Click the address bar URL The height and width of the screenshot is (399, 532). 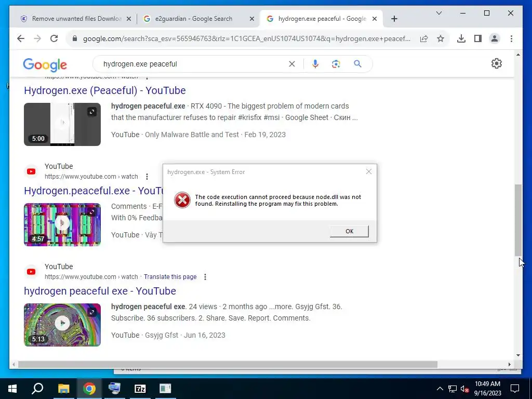click(247, 38)
